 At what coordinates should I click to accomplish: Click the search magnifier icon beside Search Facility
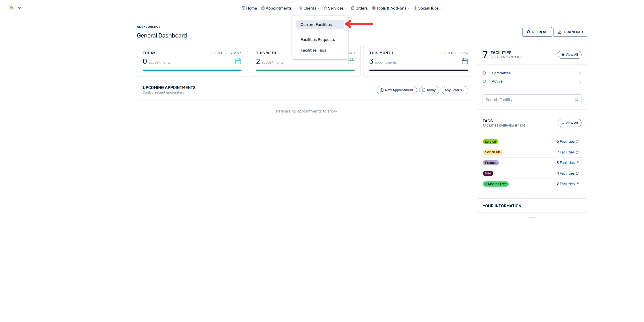click(x=576, y=100)
